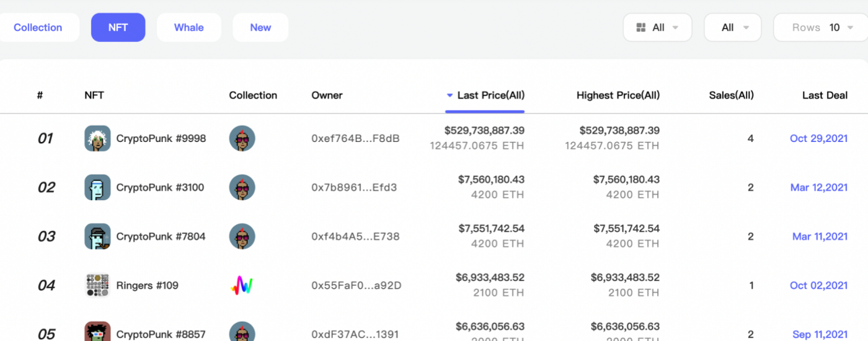Image resolution: width=868 pixels, height=341 pixels.
Task: Click 124457.0675 ETH under Last Price
Action: [477, 146]
